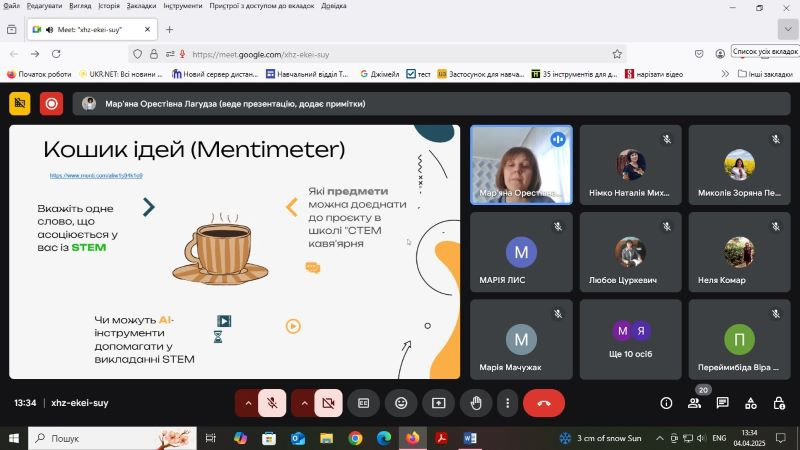
Task: Select the Любов Цуркевич participant tile
Action: [x=631, y=252]
